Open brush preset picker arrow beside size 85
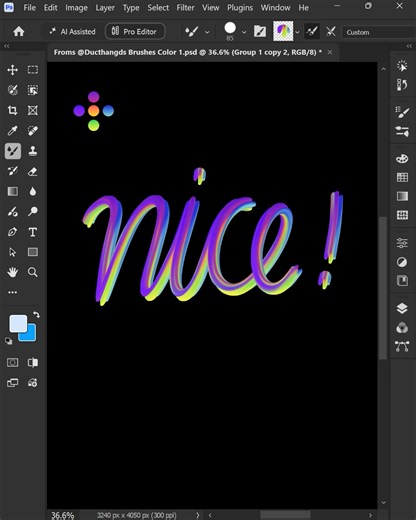This screenshot has height=520, width=416. tap(244, 32)
